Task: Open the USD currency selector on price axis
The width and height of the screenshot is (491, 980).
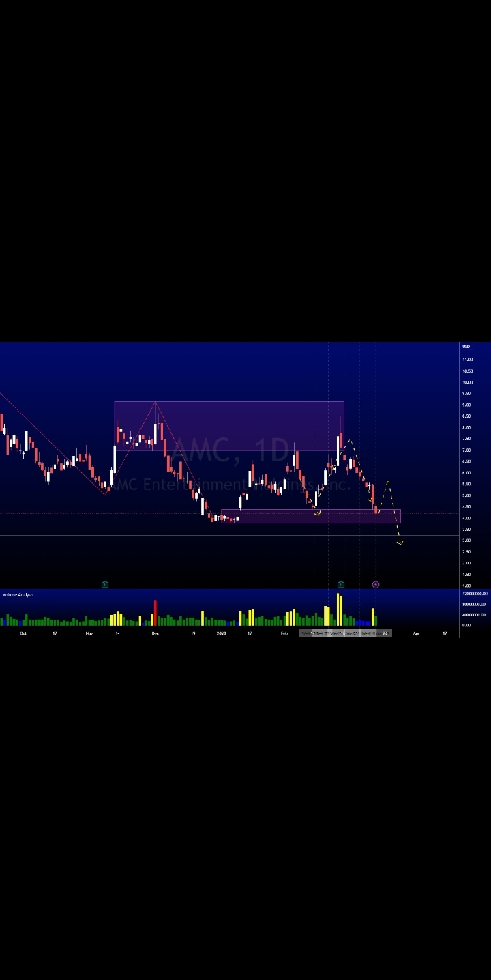Action: click(x=466, y=347)
